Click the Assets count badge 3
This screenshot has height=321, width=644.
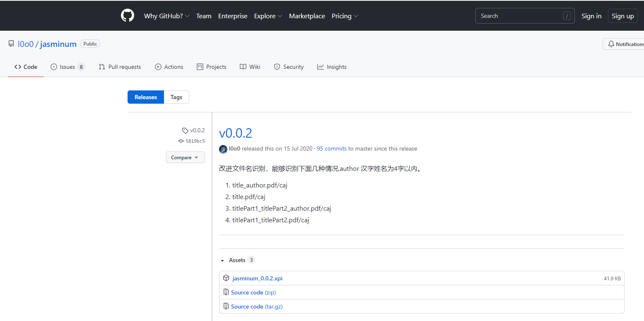coord(251,260)
